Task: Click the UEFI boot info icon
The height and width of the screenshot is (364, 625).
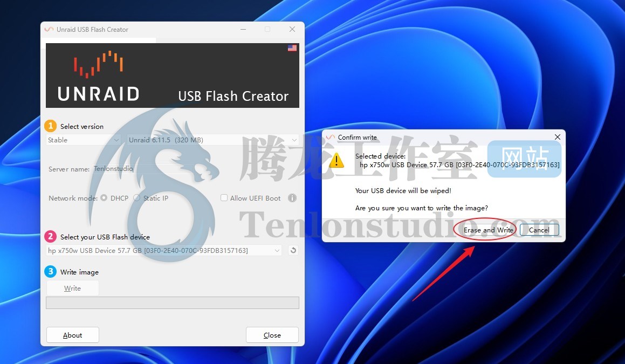Action: point(292,198)
